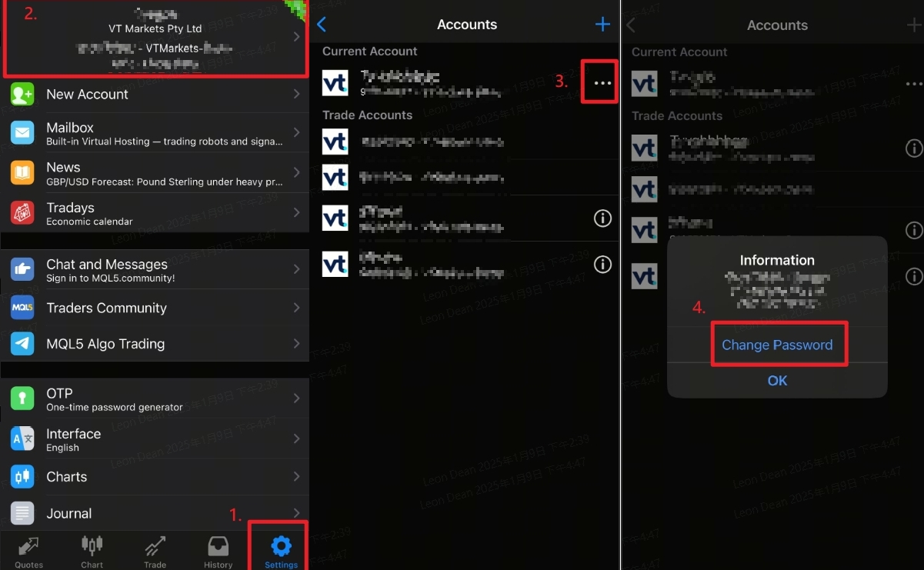Open the MQL5 Algo Trading telegram icon
Viewport: 924px width, 570px height.
coord(22,344)
